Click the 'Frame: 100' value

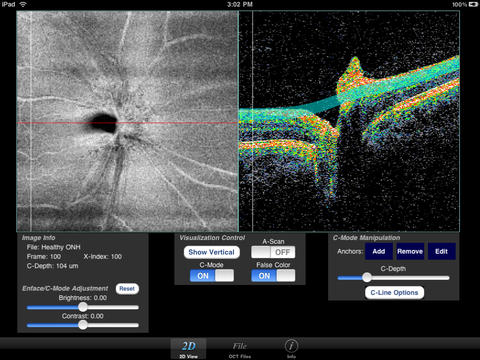tap(44, 257)
